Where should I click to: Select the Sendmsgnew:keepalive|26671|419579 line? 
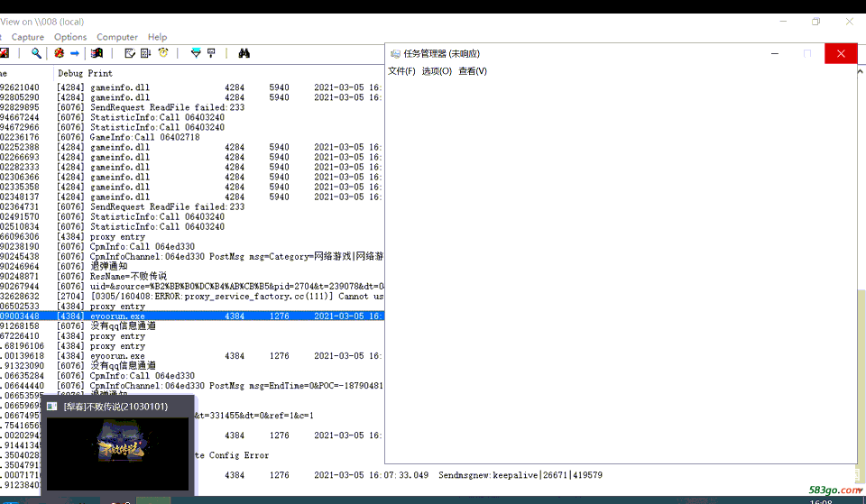[521, 475]
